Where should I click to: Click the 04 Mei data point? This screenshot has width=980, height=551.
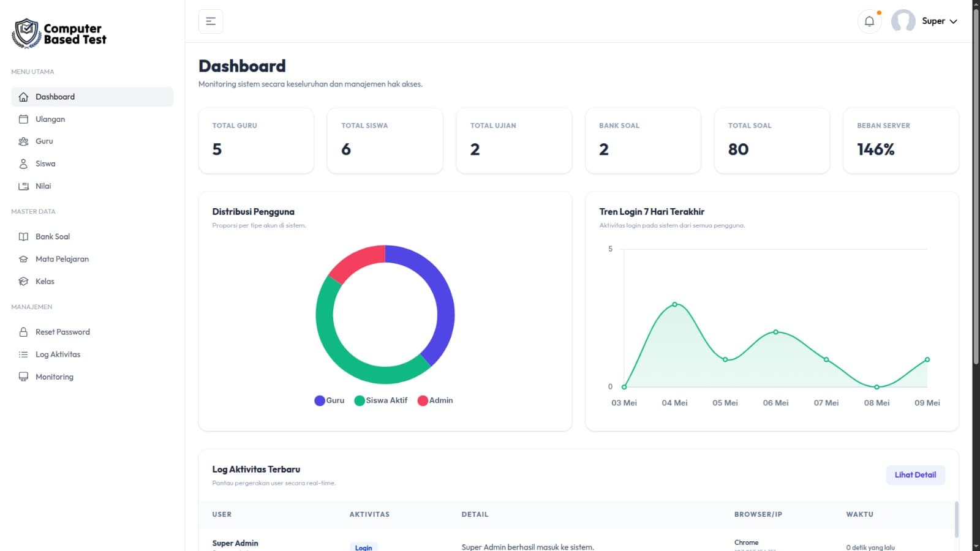pos(674,304)
